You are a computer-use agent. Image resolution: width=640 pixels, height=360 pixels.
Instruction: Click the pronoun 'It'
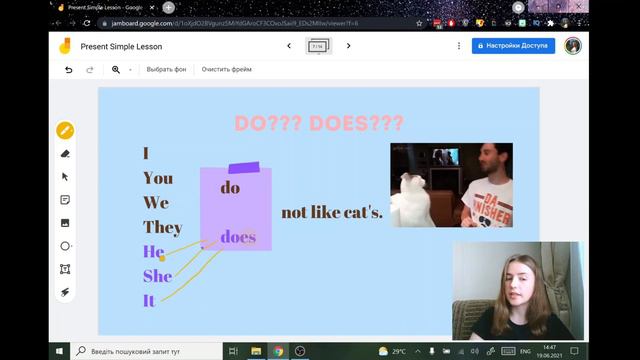[149, 301]
